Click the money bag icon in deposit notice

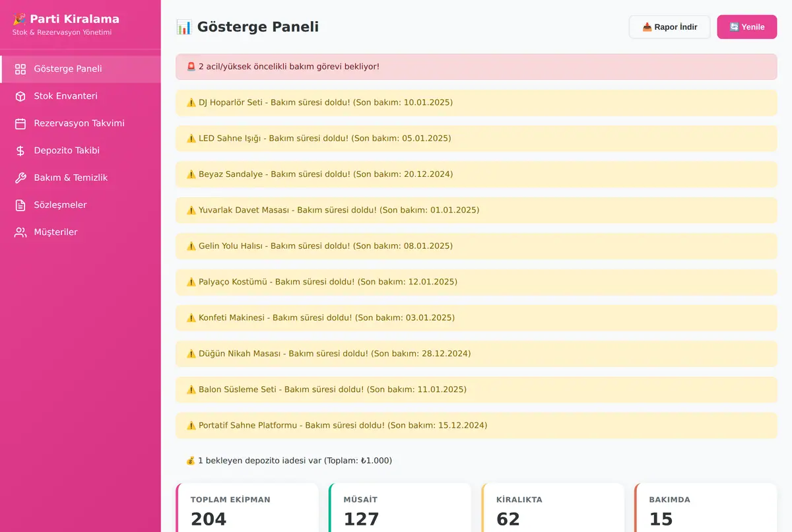tap(191, 461)
